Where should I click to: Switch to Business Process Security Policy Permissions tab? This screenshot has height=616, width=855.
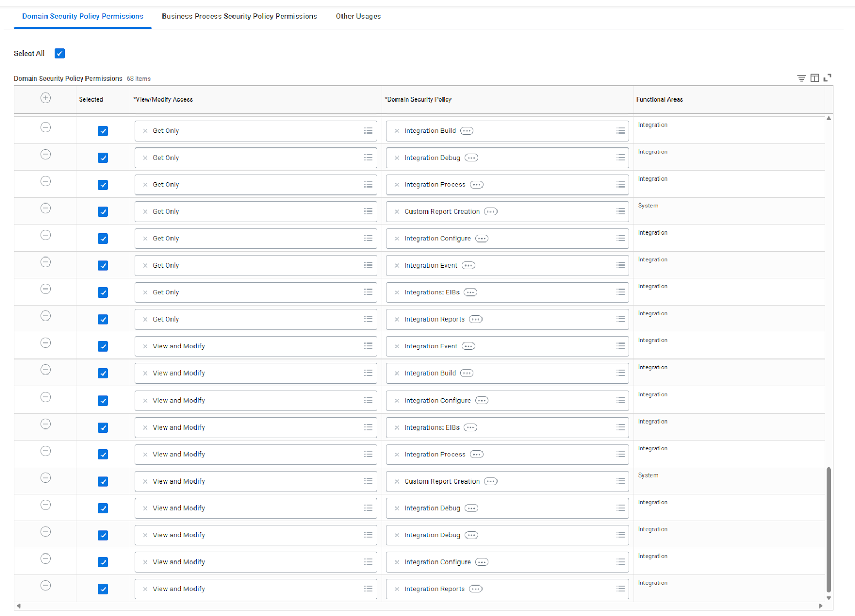click(x=239, y=17)
